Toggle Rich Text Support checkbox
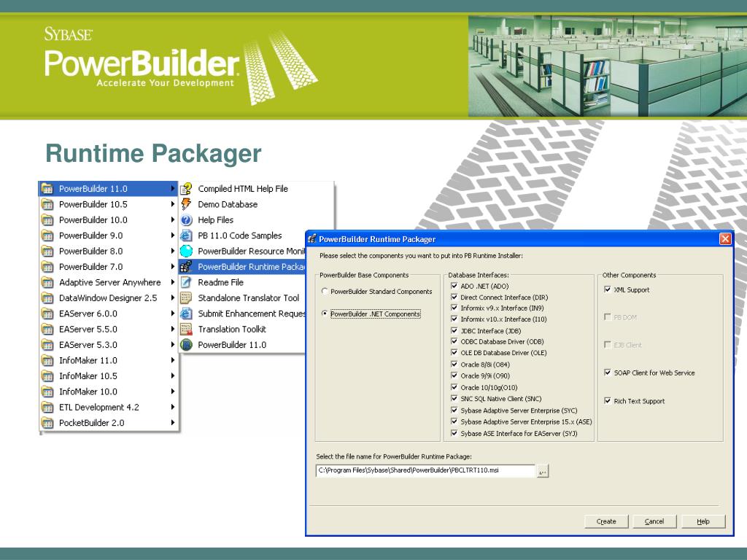The image size is (747, 560). [608, 401]
